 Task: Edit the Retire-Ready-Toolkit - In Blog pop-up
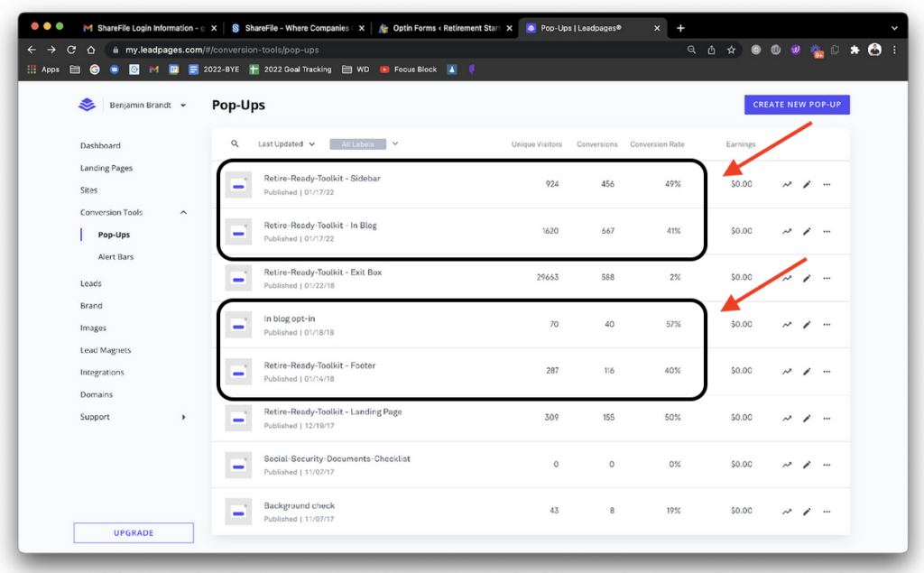point(807,231)
